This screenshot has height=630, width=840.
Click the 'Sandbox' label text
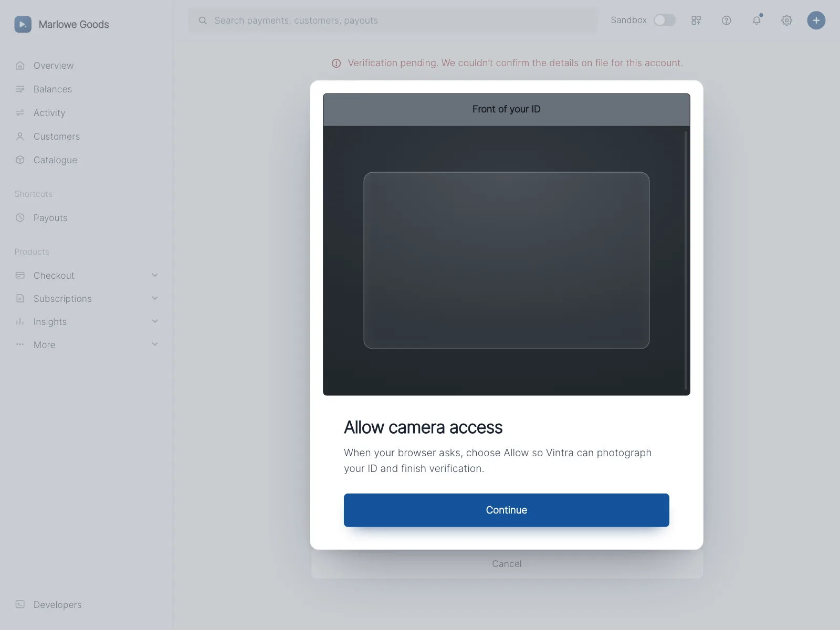tap(628, 20)
